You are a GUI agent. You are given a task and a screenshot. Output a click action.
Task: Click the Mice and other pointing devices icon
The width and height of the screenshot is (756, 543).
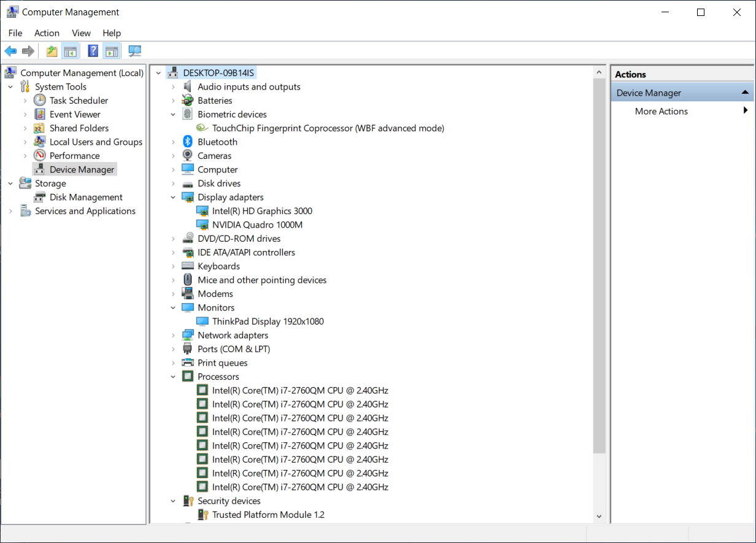[x=188, y=280]
